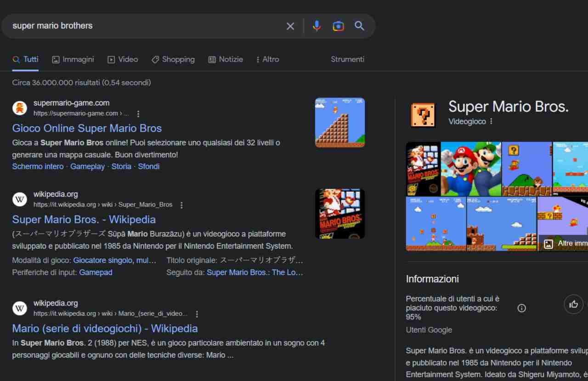Open NES box art image in knowledge panel

tap(423, 169)
